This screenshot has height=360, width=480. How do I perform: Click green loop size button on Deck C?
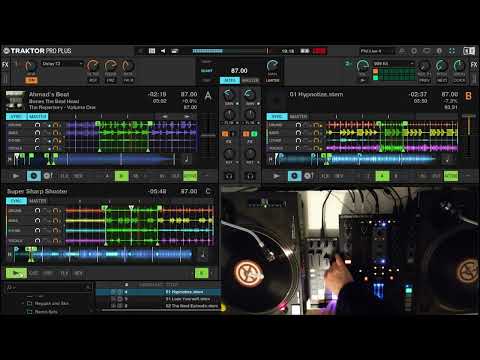(201, 273)
